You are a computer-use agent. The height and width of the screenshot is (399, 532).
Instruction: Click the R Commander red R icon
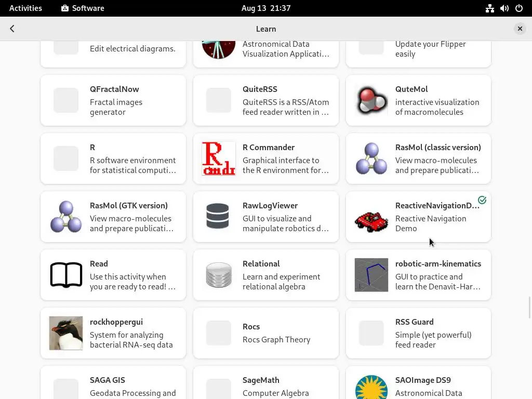pyautogui.click(x=219, y=158)
